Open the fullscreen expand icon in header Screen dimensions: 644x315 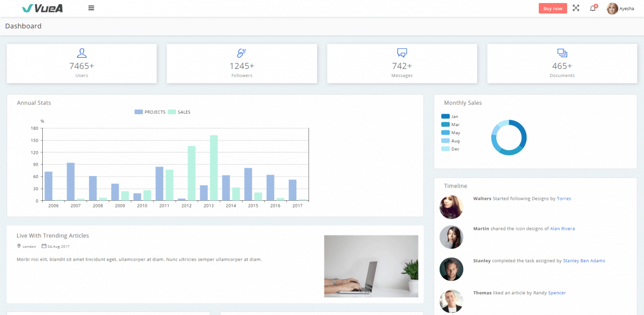coord(576,8)
